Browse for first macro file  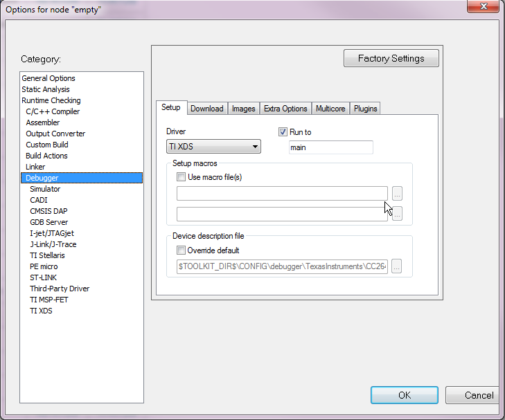(397, 193)
